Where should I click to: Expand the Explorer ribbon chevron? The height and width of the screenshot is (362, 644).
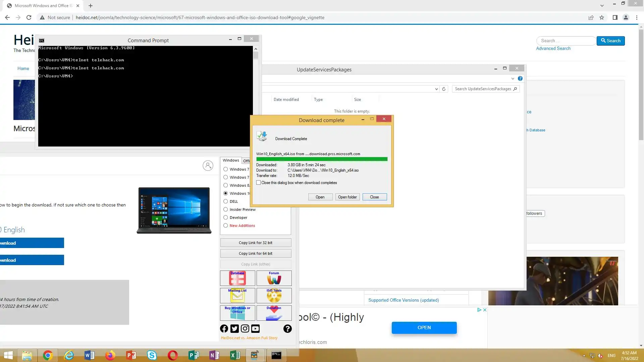tap(513, 78)
